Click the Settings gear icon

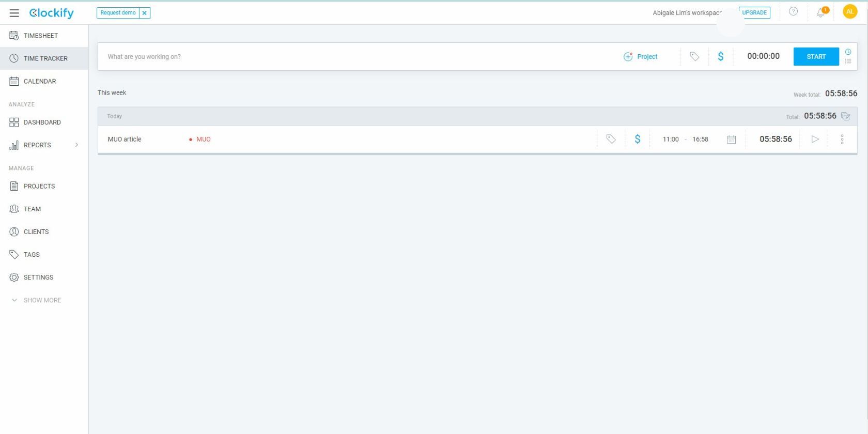[x=14, y=277]
